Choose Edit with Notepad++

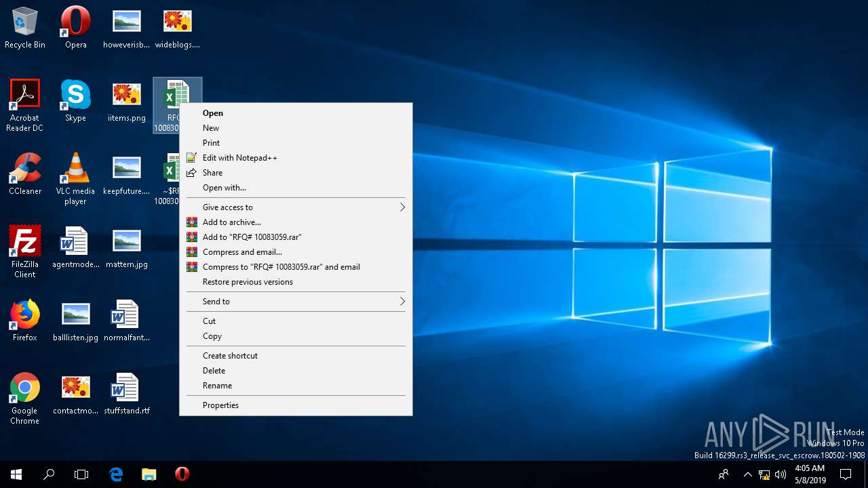296,158
